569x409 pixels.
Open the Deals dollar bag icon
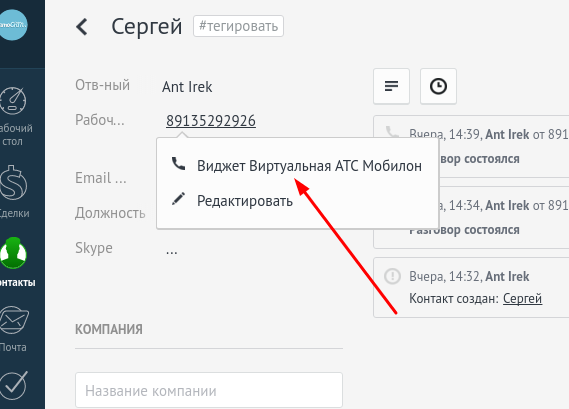point(13,183)
